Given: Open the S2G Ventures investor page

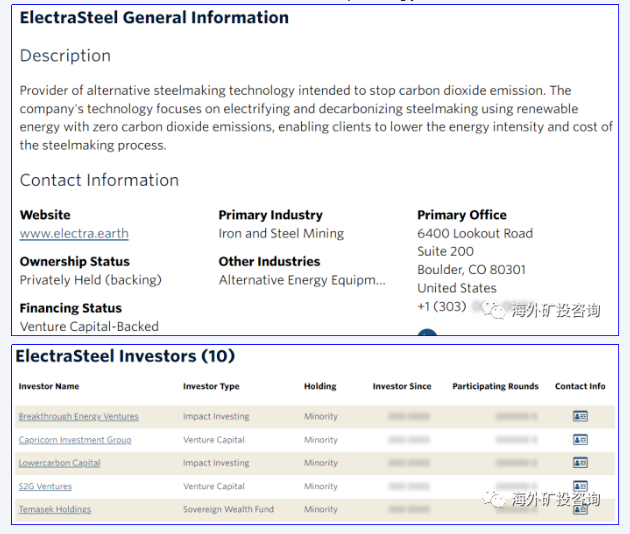Looking at the screenshot, I should 45,487.
